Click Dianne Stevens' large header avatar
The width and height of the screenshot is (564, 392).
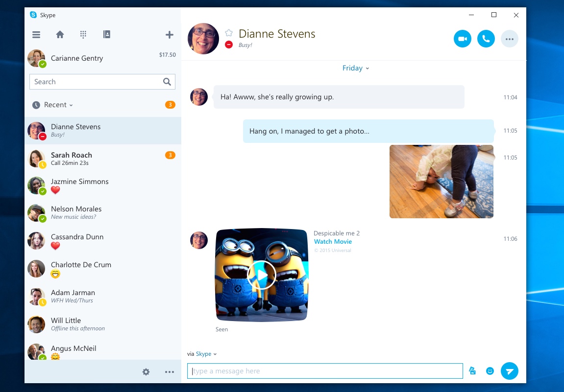[x=203, y=39]
